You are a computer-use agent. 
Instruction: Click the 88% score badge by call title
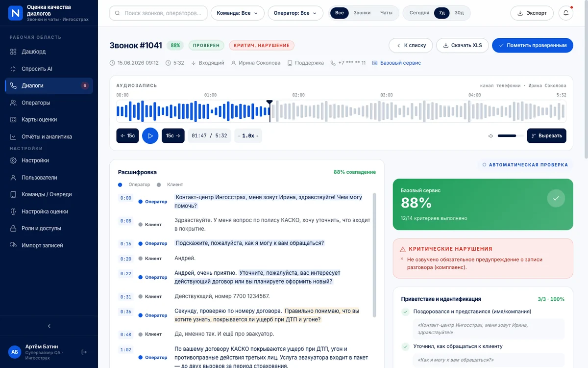coord(175,46)
